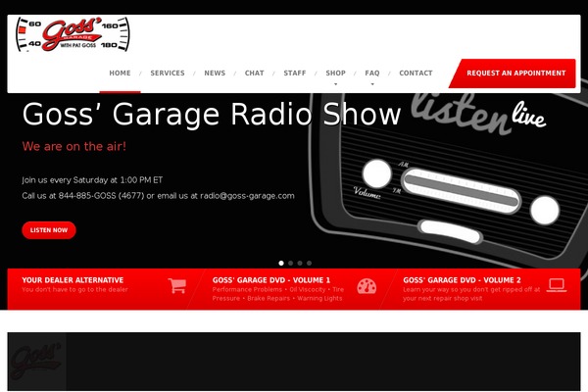
Task: Click the 'We are on the air!' text
Action: click(x=74, y=146)
